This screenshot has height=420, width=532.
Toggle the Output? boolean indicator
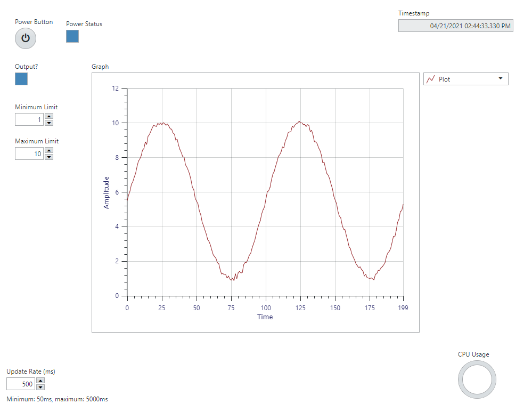[21, 79]
